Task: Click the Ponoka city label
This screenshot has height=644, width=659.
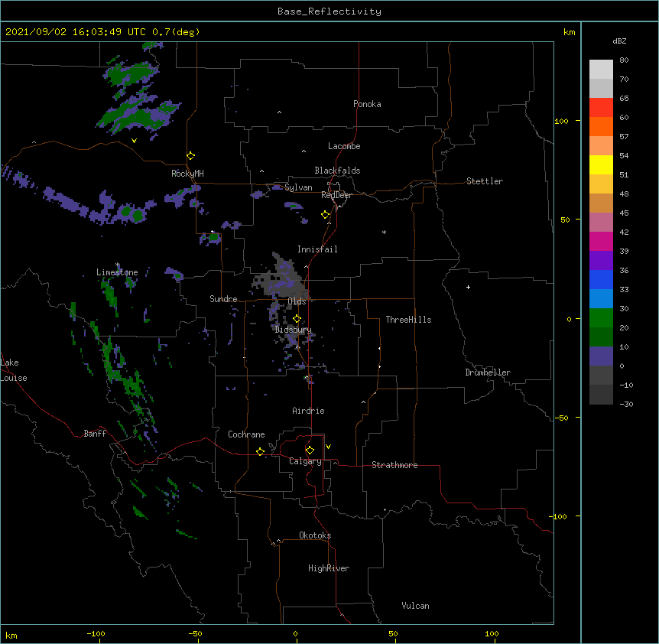Action: 367,104
